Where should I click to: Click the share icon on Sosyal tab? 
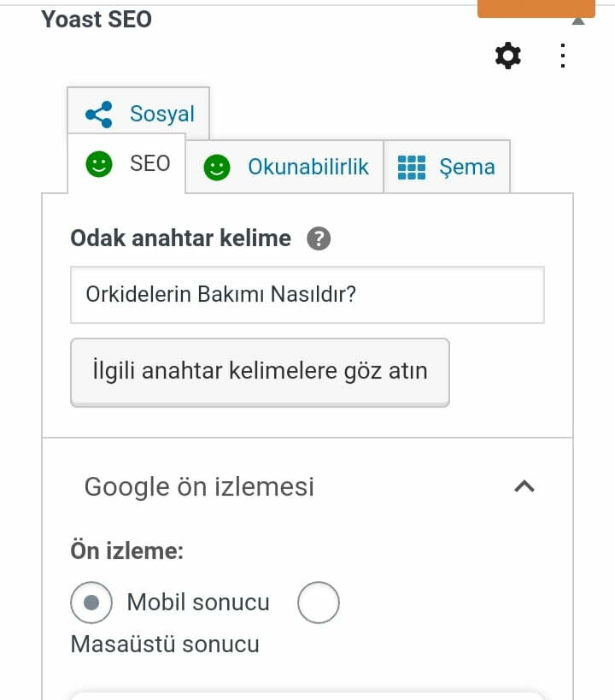98,115
